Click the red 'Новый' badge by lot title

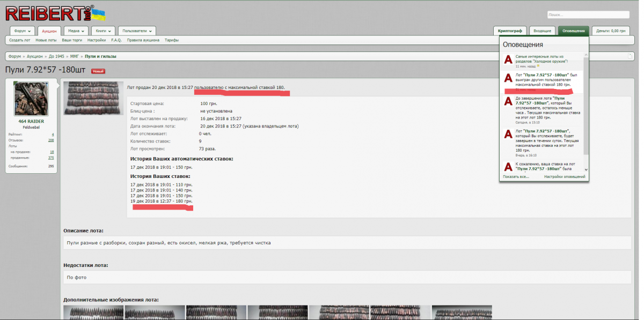98,71
